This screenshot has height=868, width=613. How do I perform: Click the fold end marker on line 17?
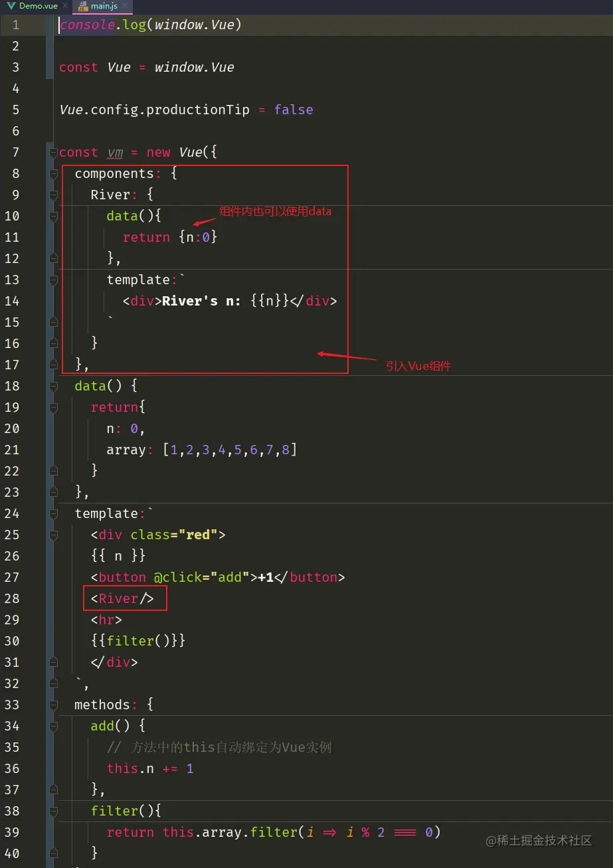(53, 365)
